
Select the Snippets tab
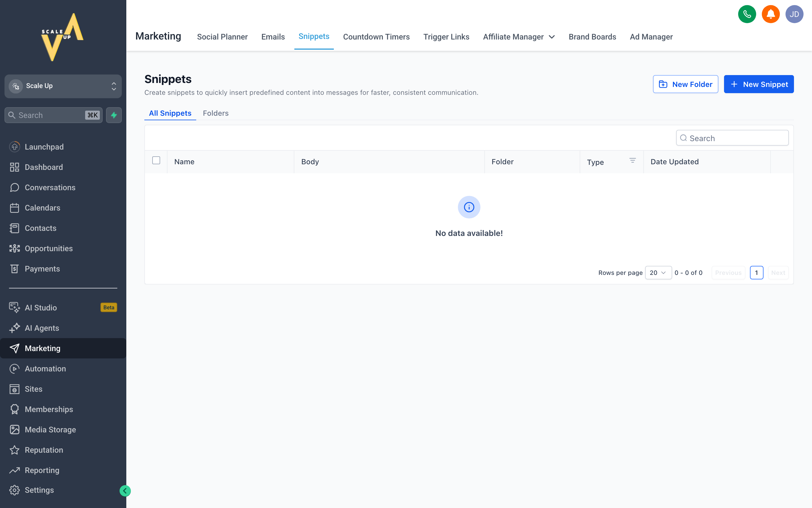pos(314,36)
